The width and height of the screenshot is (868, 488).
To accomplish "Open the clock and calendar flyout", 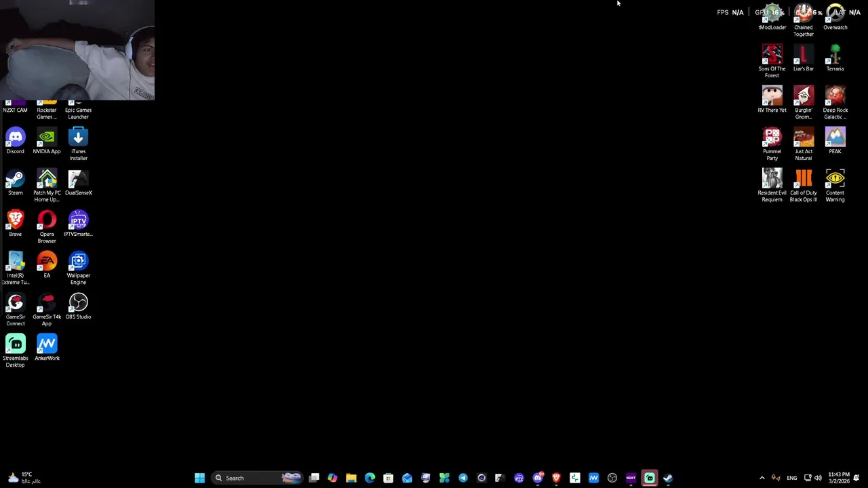I will click(x=838, y=478).
